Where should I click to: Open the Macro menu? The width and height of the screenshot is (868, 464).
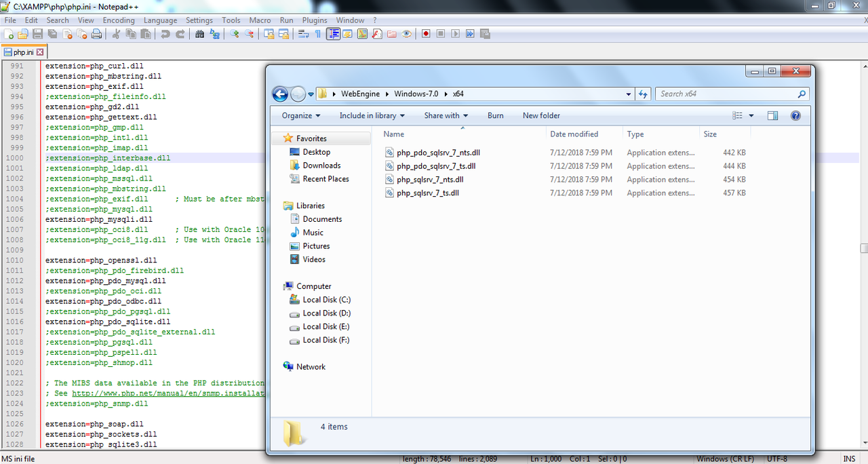click(260, 20)
